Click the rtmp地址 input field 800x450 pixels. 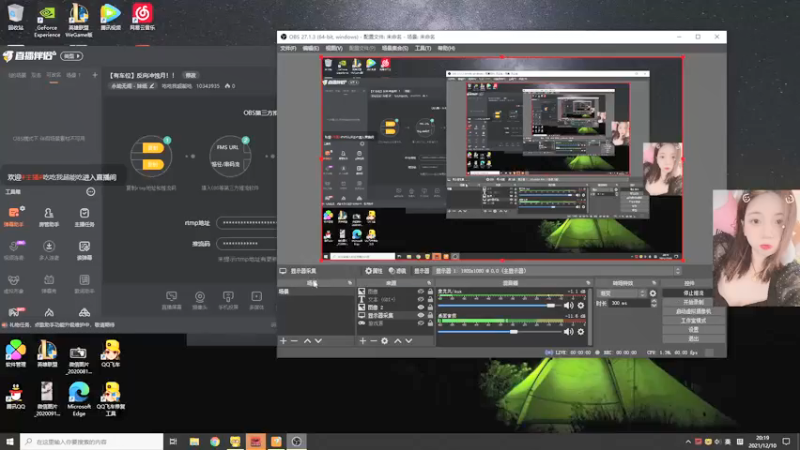(246, 223)
